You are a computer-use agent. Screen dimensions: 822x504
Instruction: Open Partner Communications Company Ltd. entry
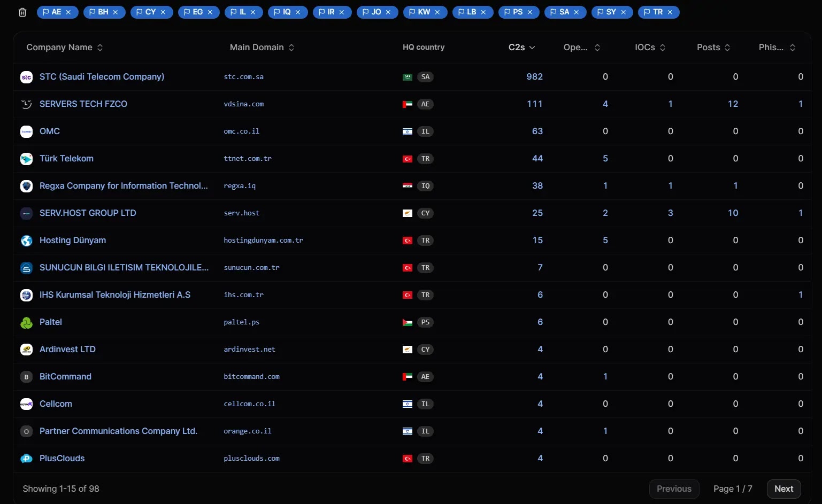118,431
